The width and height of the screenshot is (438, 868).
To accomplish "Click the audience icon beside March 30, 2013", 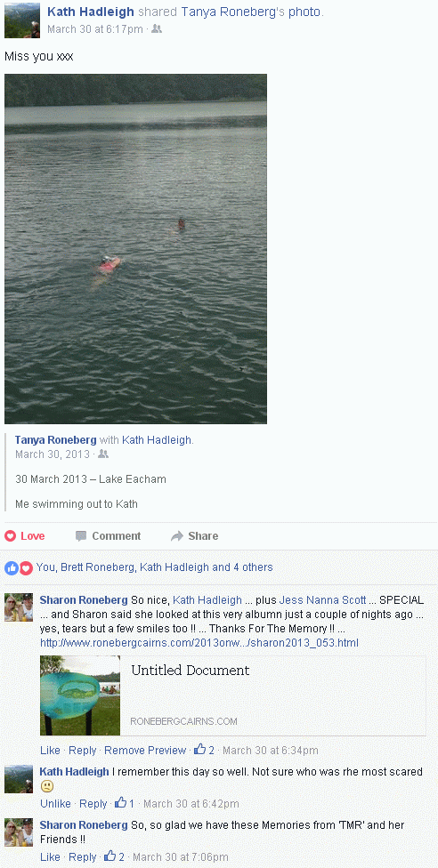I will coord(103,454).
